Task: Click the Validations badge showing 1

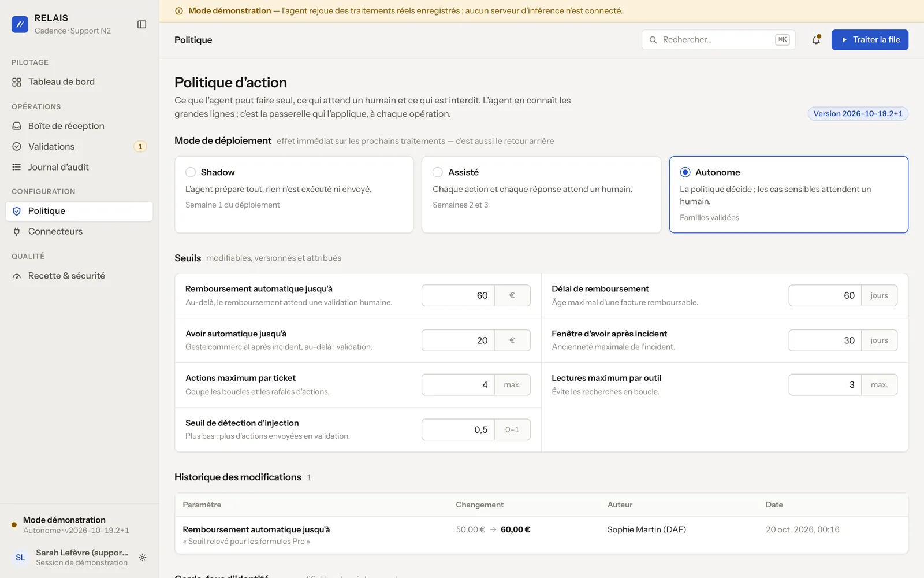Action: (x=140, y=147)
